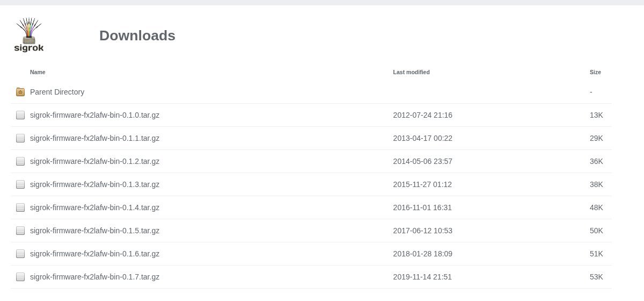Screen dimensions: 644x301
Task: Click the 13K size value
Action: tap(596, 115)
